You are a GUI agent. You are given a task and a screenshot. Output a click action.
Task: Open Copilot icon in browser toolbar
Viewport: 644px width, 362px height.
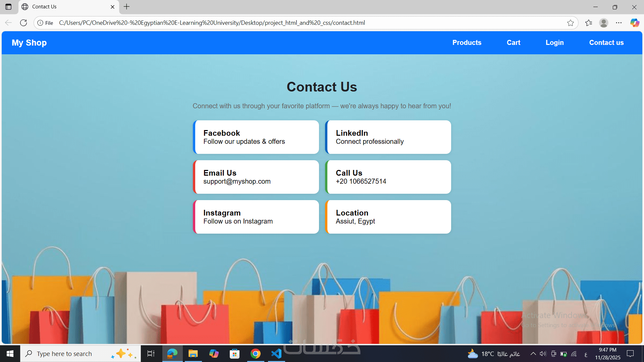tap(634, 23)
